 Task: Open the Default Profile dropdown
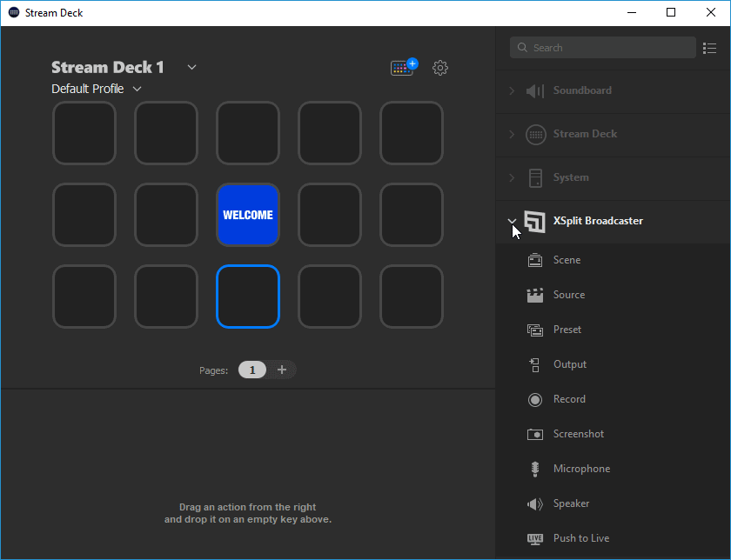(137, 89)
